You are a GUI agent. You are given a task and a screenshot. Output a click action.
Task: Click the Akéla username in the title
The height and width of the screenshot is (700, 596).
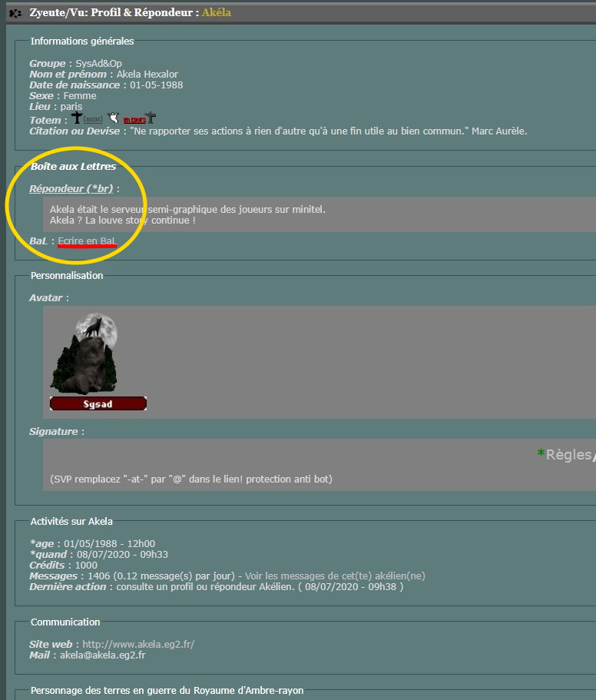216,13
